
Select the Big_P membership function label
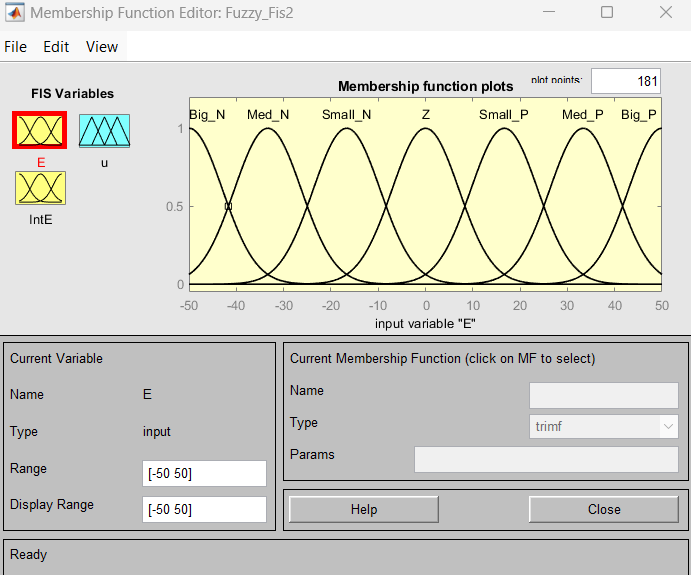tap(639, 115)
